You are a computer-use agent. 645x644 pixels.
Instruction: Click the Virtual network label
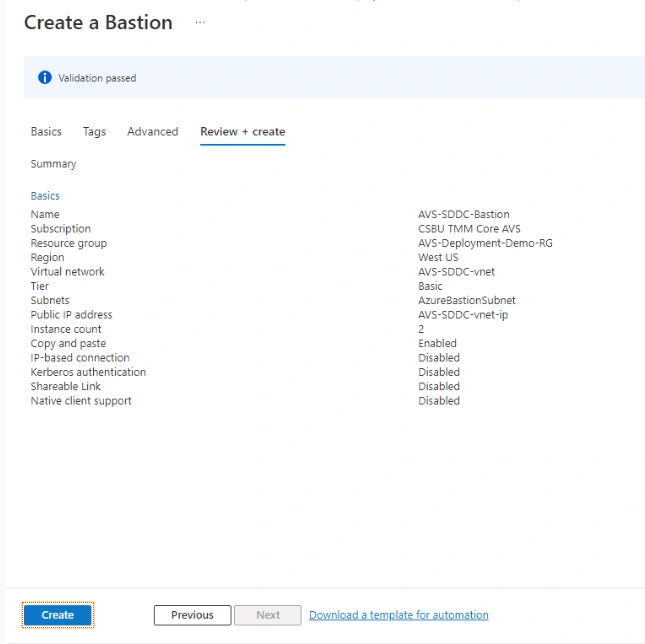(x=67, y=272)
